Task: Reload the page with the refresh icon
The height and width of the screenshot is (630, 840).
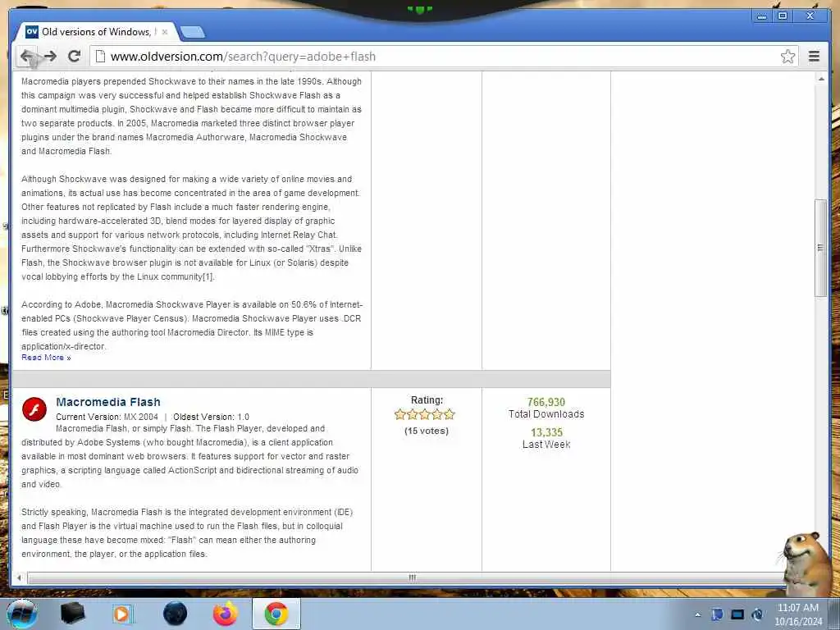Action: pyautogui.click(x=75, y=57)
